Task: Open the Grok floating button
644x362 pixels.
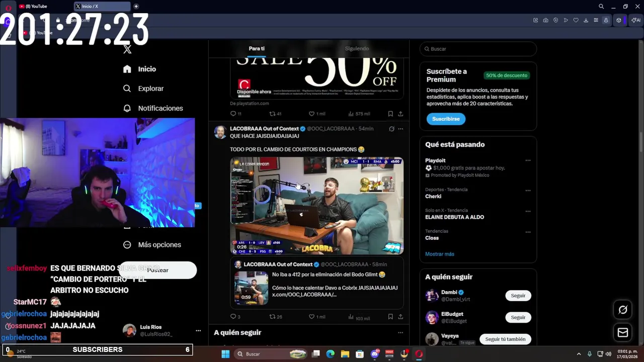Action: click(x=623, y=310)
